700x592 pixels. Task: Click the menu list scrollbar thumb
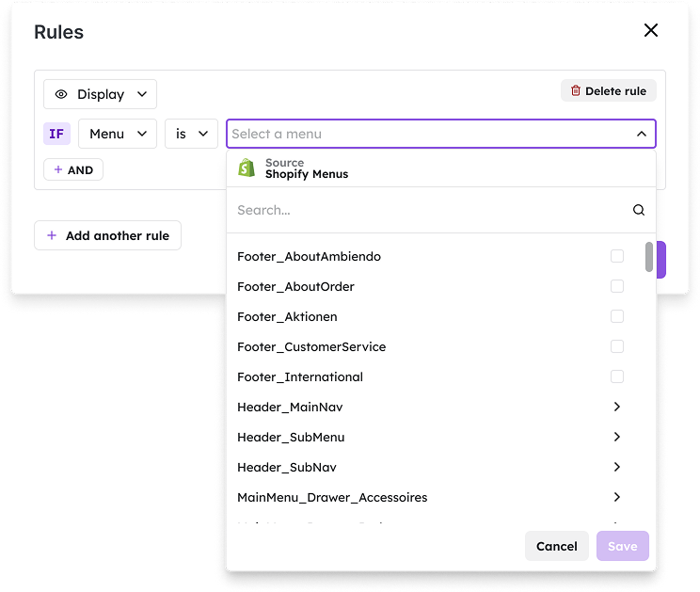[x=649, y=257]
